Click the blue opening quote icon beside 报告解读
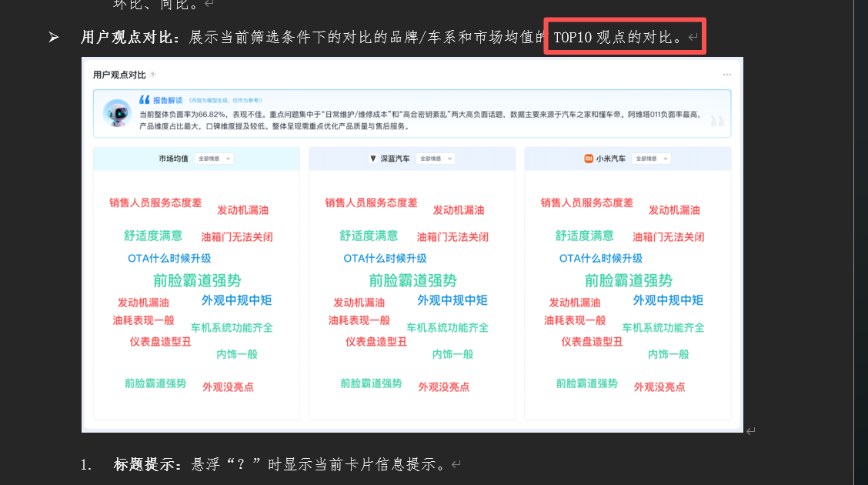The width and height of the screenshot is (868, 485). tap(144, 100)
